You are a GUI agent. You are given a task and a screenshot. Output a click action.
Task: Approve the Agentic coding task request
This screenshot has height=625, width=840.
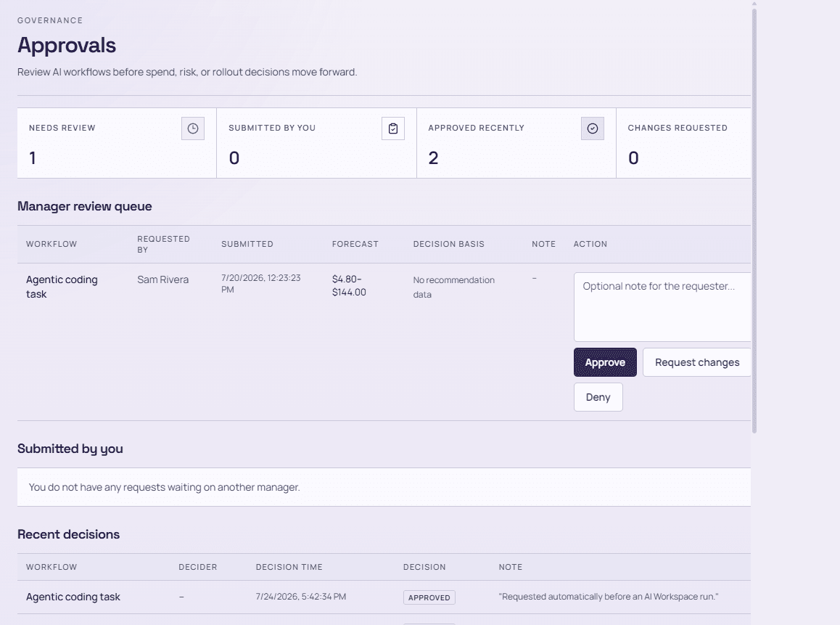(x=606, y=362)
